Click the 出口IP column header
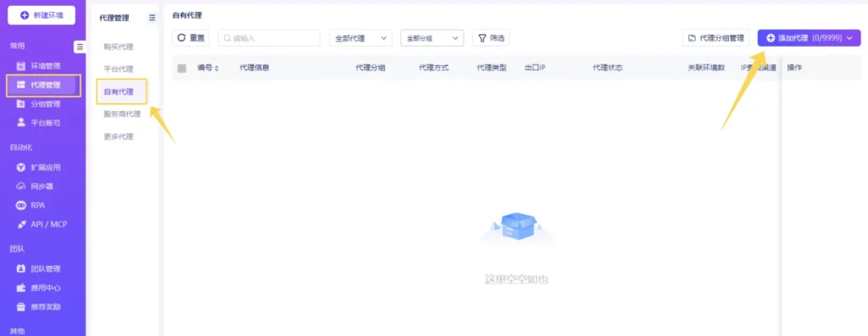The image size is (868, 336). tap(536, 68)
